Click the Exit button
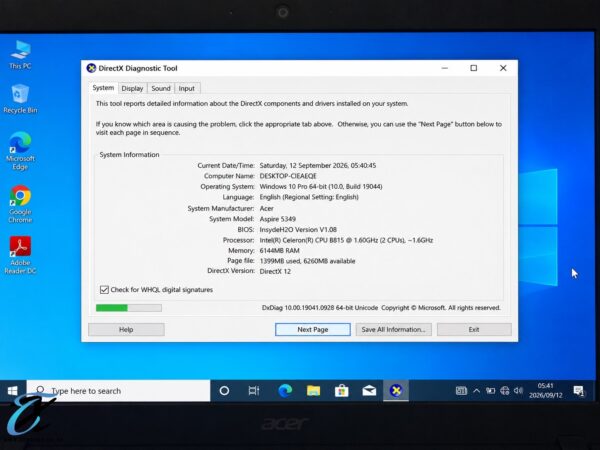Screen dimensions: 600x450 474,329
